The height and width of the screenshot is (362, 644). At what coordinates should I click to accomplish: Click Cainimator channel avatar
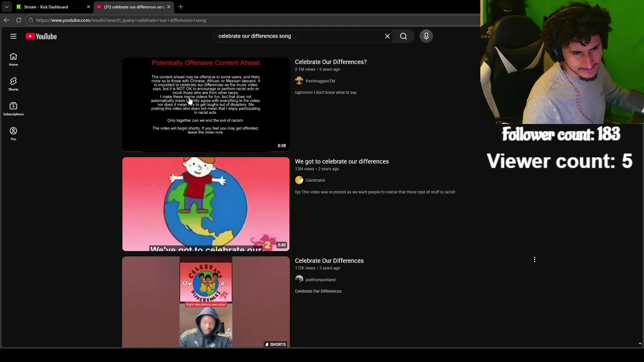click(299, 180)
